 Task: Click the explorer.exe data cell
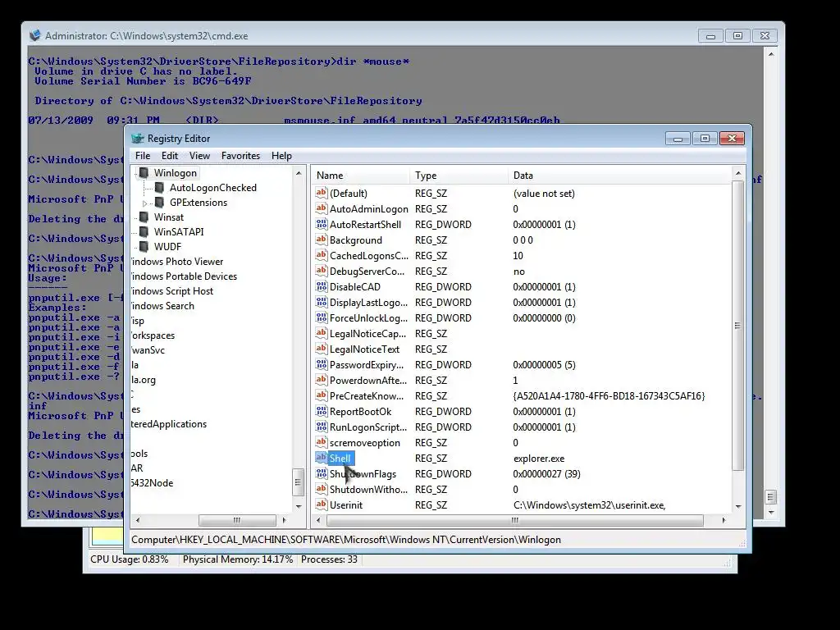pos(539,459)
